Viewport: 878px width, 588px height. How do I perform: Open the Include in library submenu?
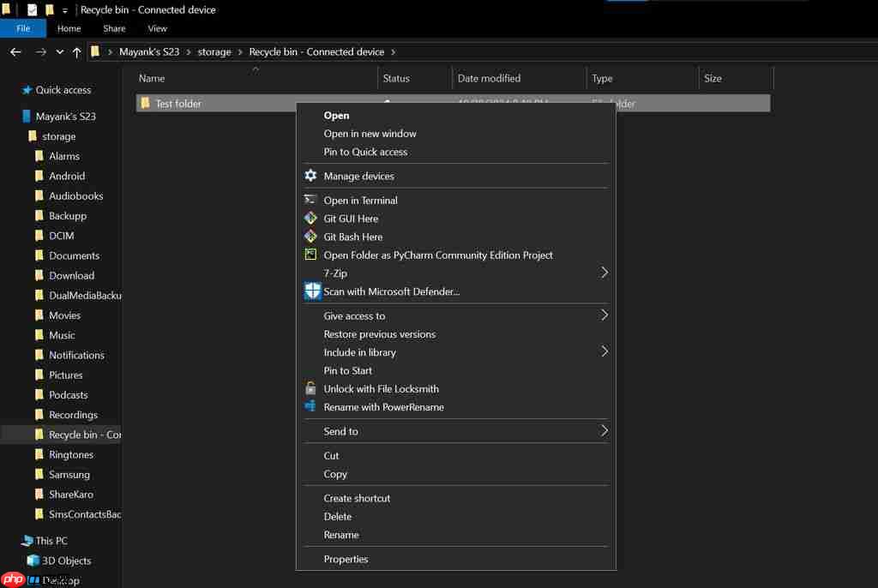click(360, 351)
